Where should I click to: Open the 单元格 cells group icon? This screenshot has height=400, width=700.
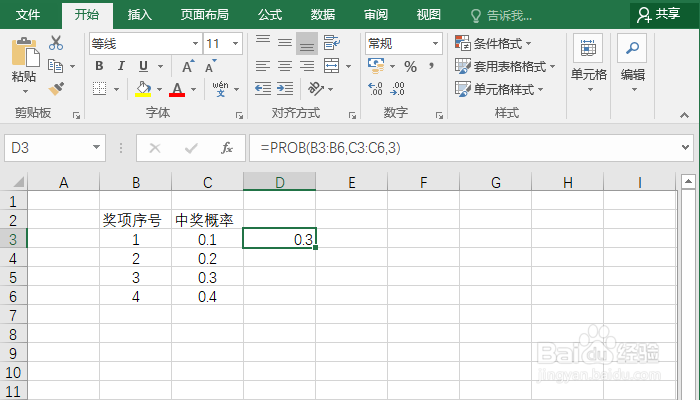[588, 48]
